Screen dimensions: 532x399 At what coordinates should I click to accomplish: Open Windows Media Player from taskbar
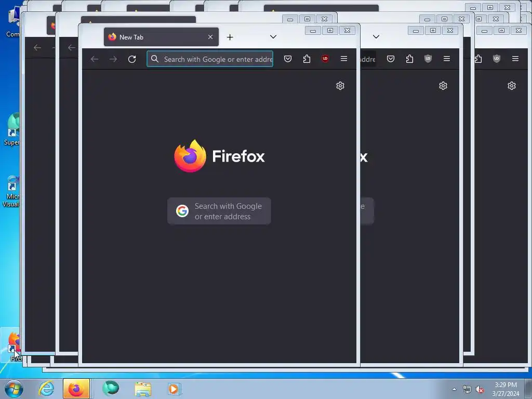click(175, 389)
